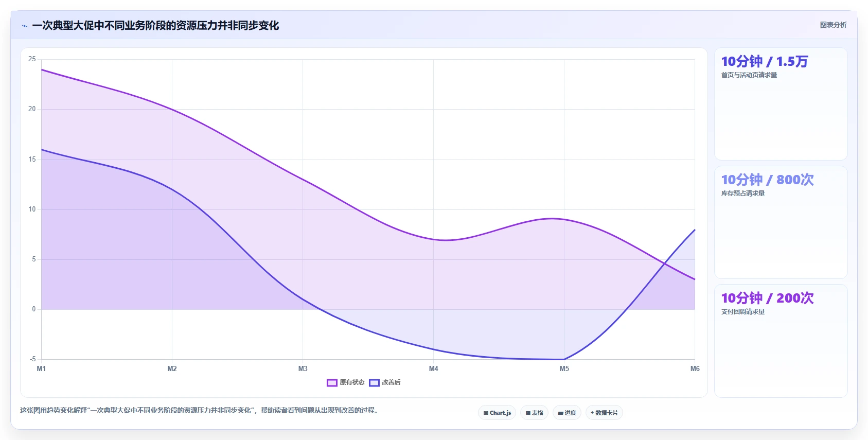The image size is (868, 440).
Task: Click the description text below the chart
Action: 199,411
